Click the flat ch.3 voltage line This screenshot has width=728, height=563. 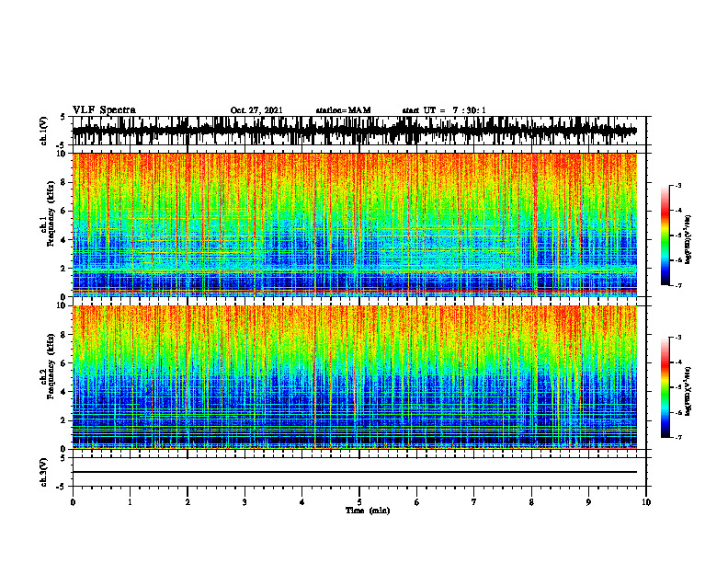(354, 472)
